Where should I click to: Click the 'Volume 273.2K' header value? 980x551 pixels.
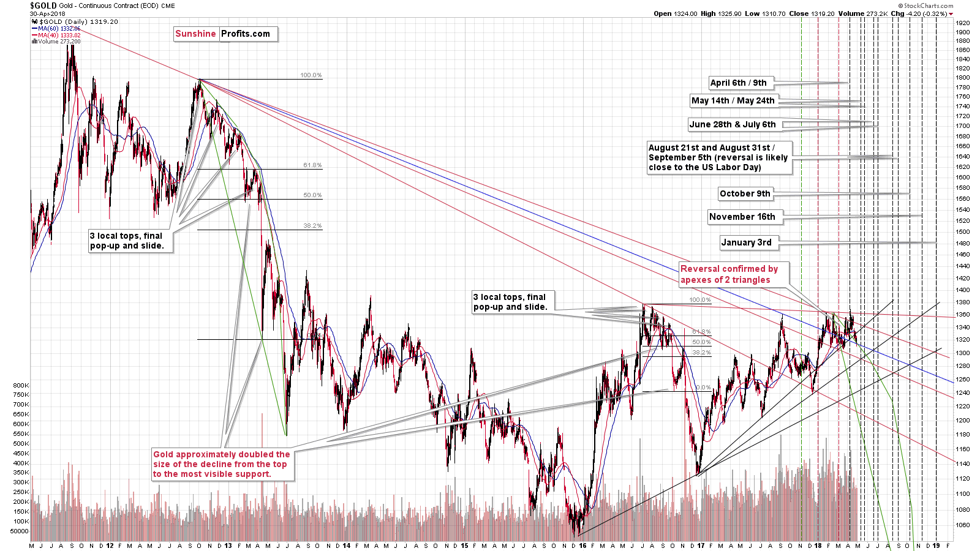[862, 13]
